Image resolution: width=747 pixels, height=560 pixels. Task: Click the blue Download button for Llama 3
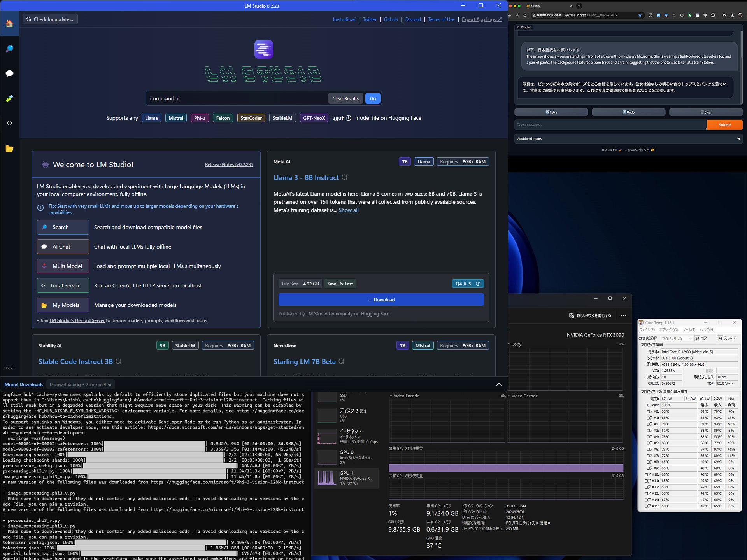pyautogui.click(x=381, y=299)
